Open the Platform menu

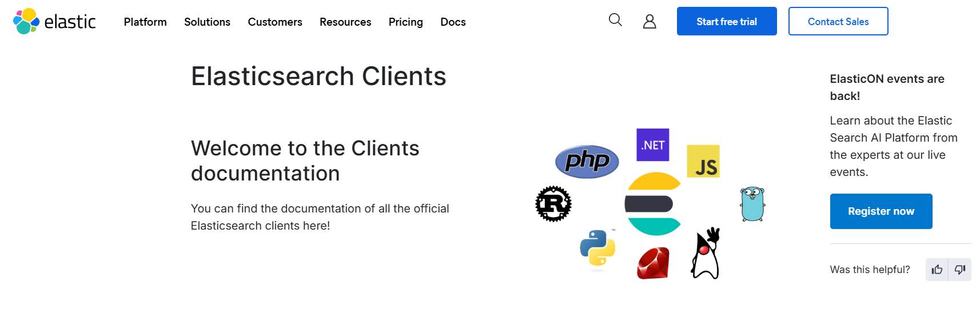pyautogui.click(x=145, y=22)
